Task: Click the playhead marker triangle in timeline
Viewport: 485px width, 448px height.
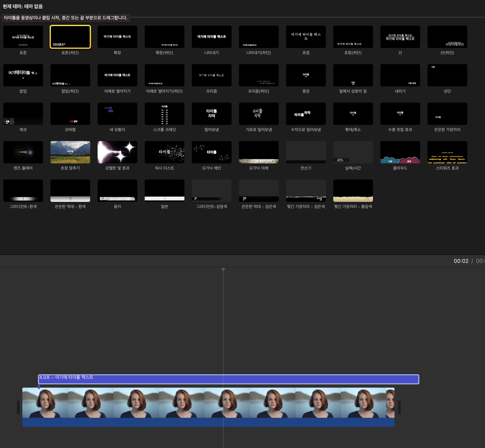Action: point(223,270)
